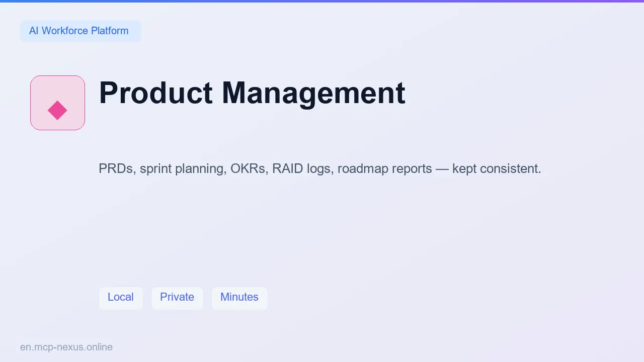Click the Private tag
The image size is (644, 362).
(x=177, y=297)
